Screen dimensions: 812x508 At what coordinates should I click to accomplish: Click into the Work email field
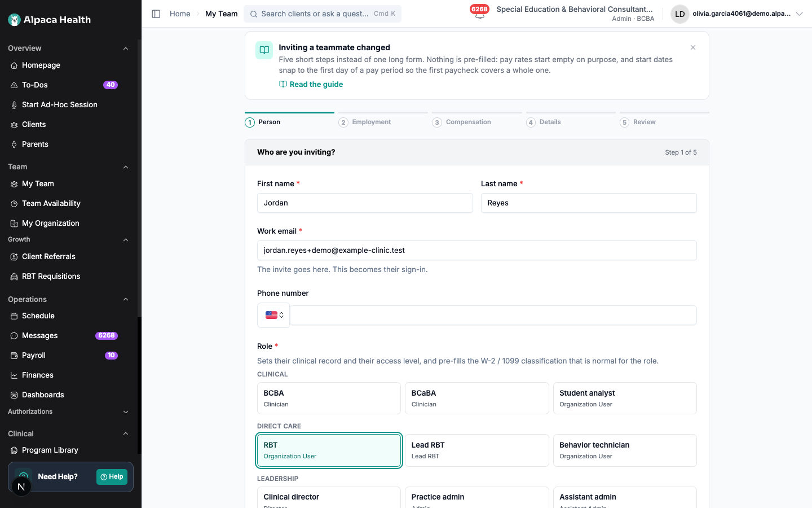click(x=476, y=251)
